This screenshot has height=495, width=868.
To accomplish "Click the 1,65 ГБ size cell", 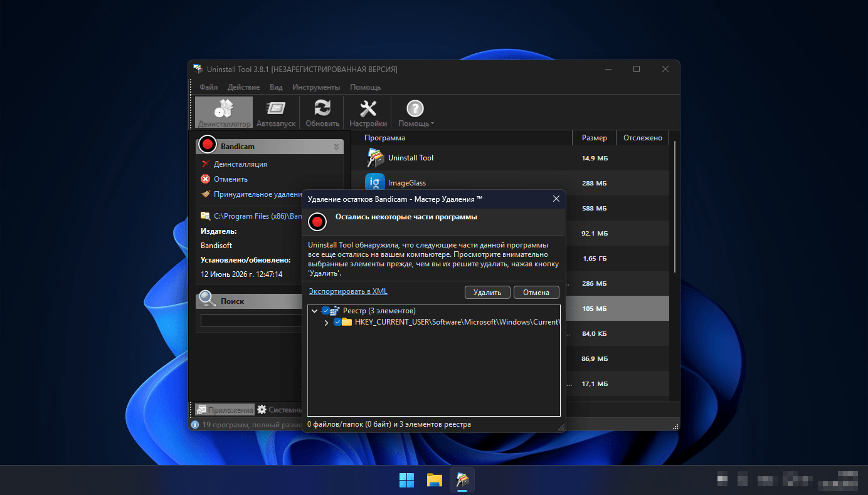I will pyautogui.click(x=595, y=258).
